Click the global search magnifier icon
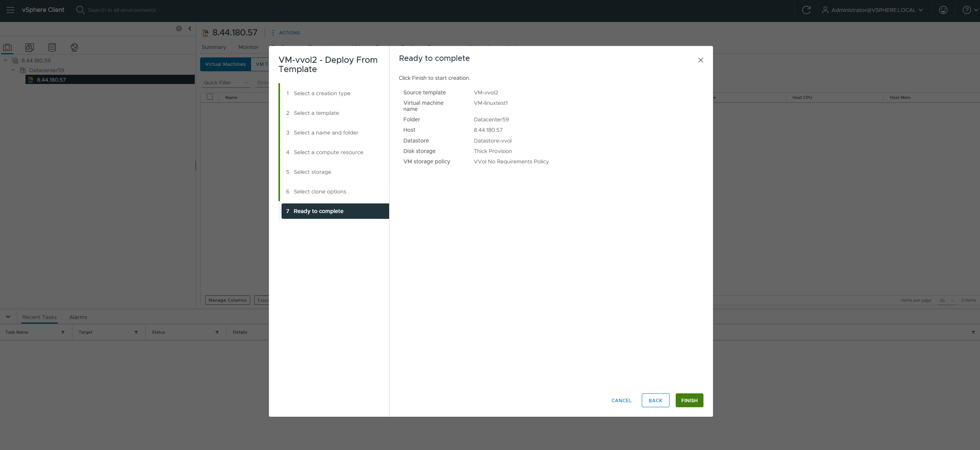Image resolution: width=980 pixels, height=450 pixels. coord(80,10)
